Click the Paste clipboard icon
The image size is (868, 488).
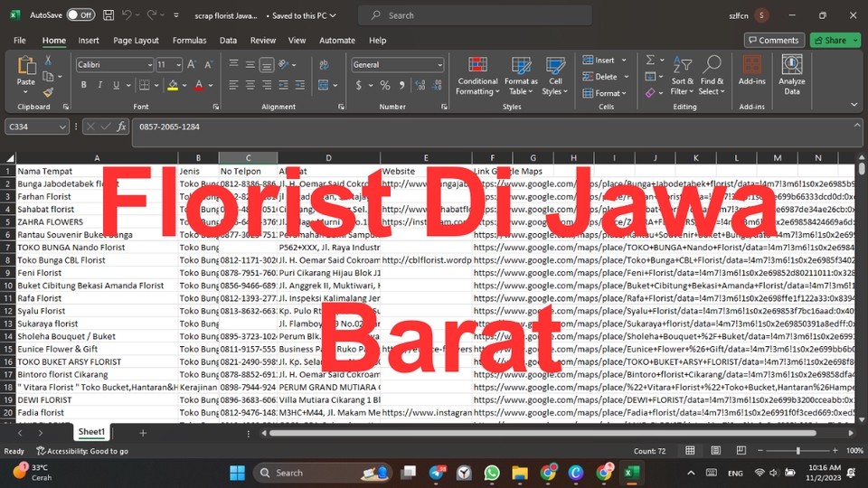[x=26, y=66]
